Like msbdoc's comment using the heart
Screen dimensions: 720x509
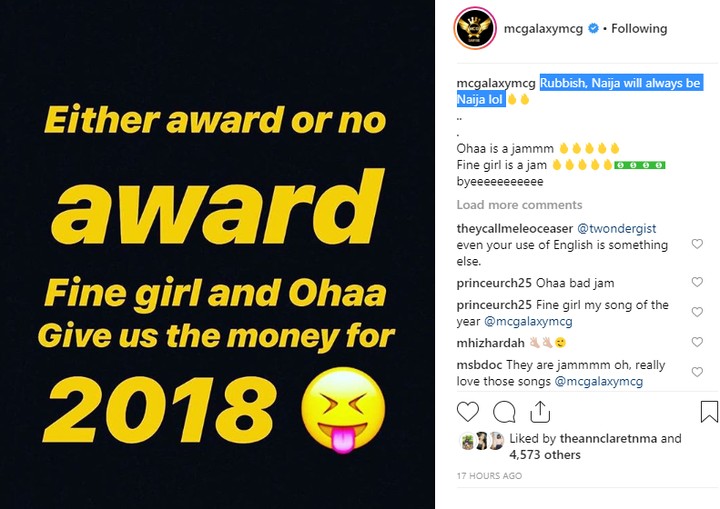pyautogui.click(x=697, y=372)
